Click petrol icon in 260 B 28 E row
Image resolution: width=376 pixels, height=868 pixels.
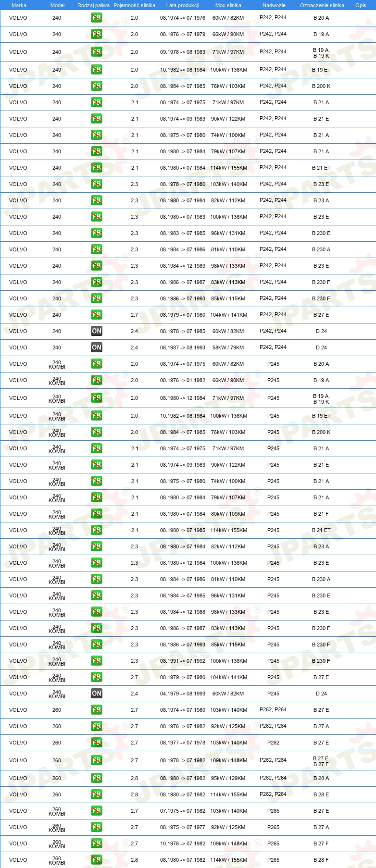pos(97,794)
